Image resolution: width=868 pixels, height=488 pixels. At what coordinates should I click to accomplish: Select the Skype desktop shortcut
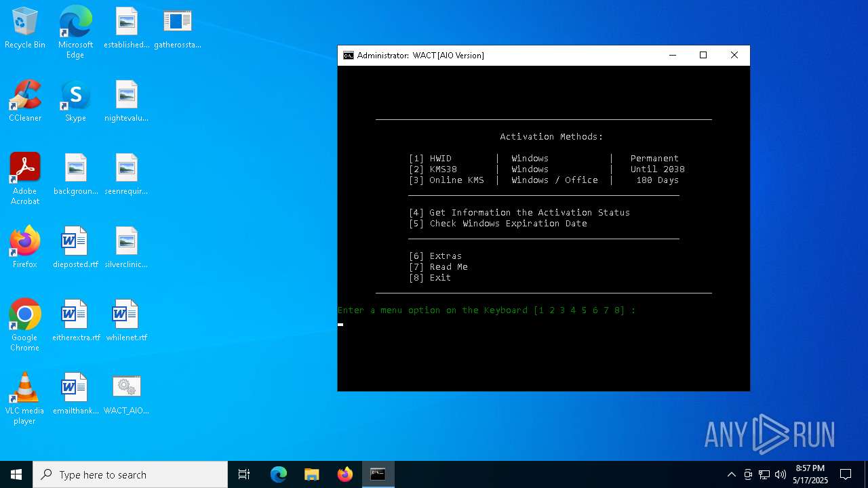point(75,102)
